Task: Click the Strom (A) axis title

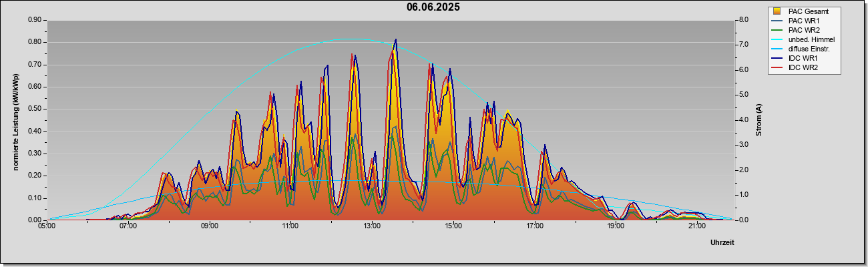Action: [x=759, y=120]
